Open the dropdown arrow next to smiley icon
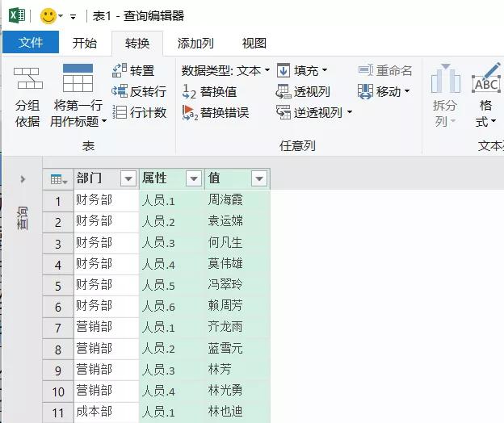 pyautogui.click(x=61, y=15)
